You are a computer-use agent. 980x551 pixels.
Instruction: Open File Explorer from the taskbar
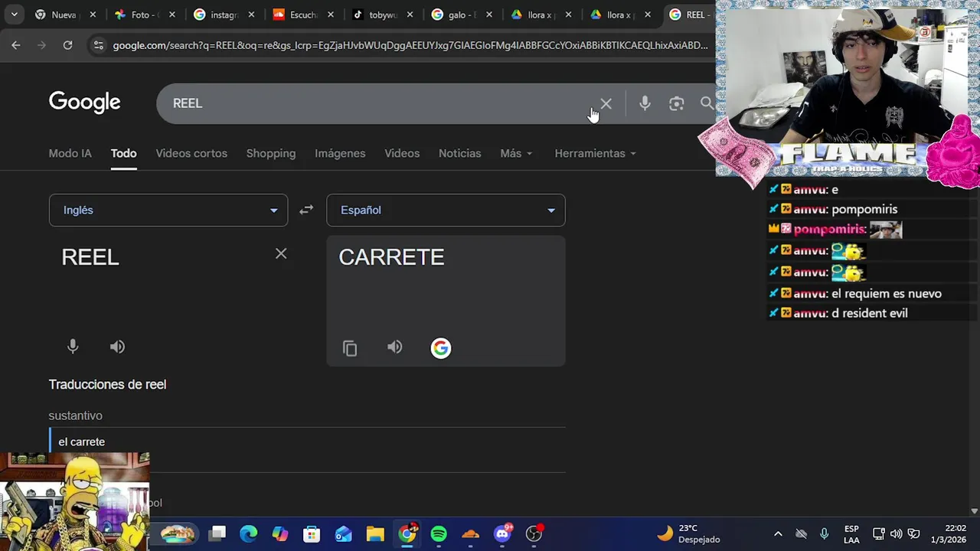[375, 533]
